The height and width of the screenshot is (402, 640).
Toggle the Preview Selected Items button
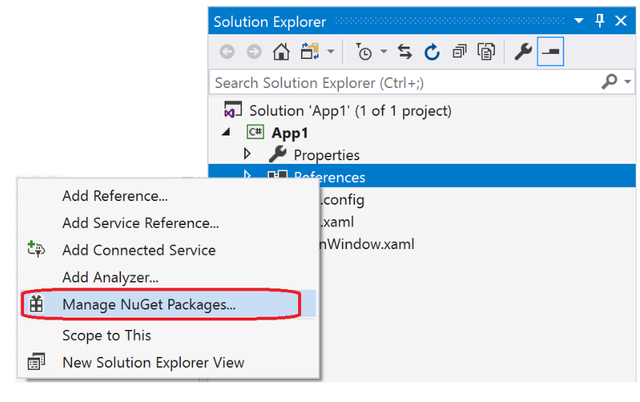[550, 51]
